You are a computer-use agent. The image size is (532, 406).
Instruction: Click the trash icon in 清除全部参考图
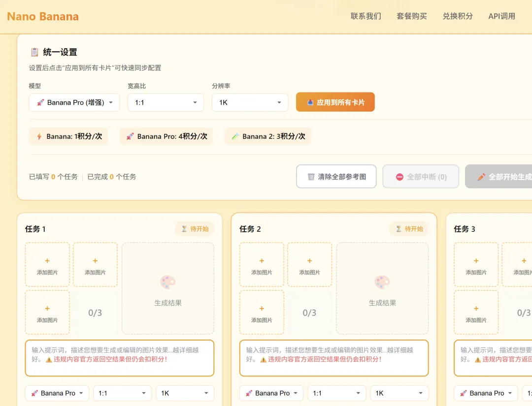pyautogui.click(x=311, y=177)
